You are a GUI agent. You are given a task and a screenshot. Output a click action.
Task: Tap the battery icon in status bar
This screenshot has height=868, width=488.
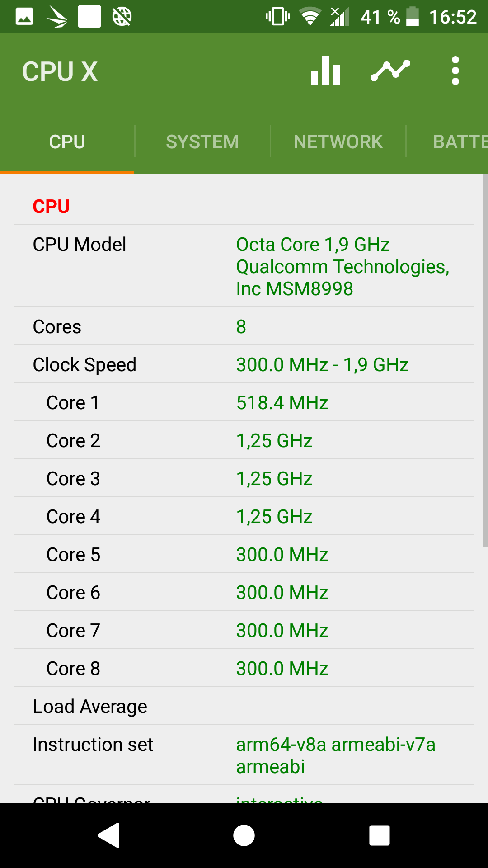click(x=413, y=17)
